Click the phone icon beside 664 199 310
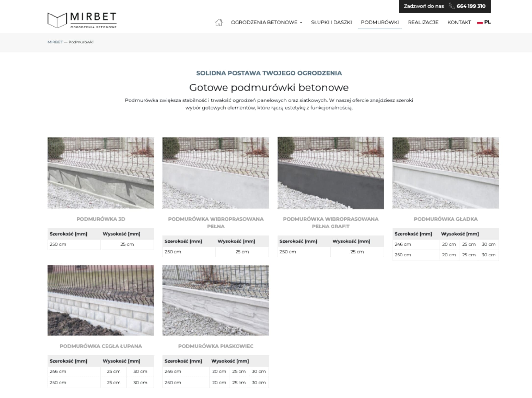This screenshot has height=398, width=532. coord(452,6)
